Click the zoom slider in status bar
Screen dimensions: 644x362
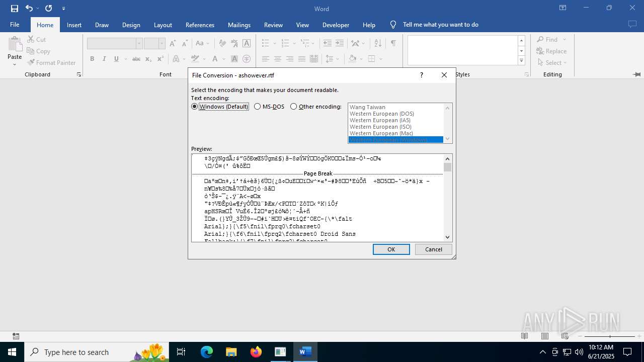(610, 336)
